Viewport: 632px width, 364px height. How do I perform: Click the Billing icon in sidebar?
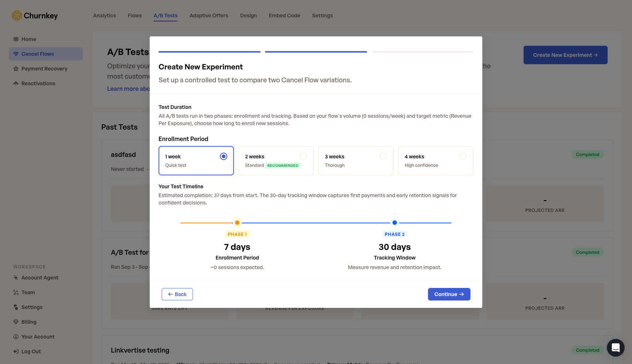pos(16,322)
